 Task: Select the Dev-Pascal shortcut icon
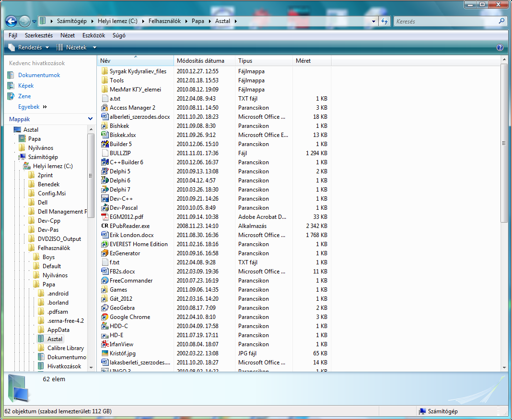click(x=105, y=208)
